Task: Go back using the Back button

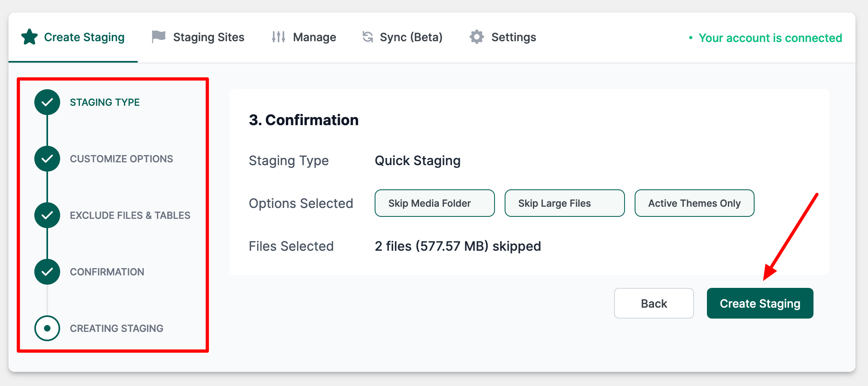Action: tap(654, 303)
